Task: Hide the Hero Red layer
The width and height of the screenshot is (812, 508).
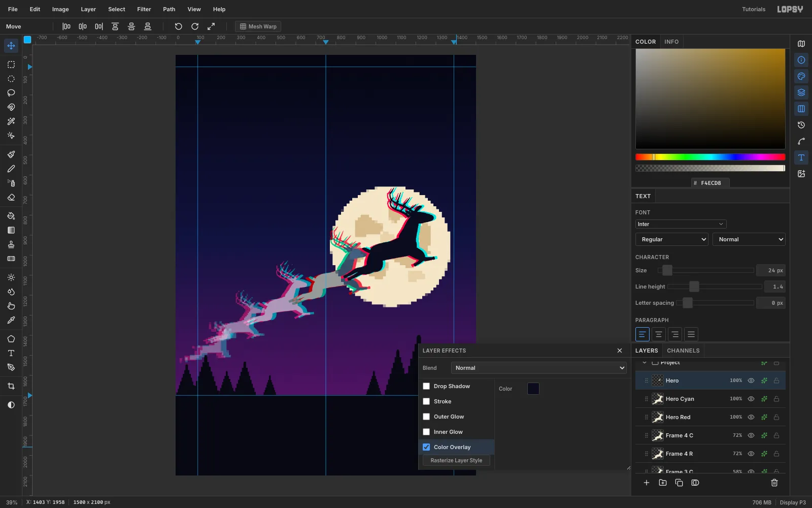Action: 751,417
